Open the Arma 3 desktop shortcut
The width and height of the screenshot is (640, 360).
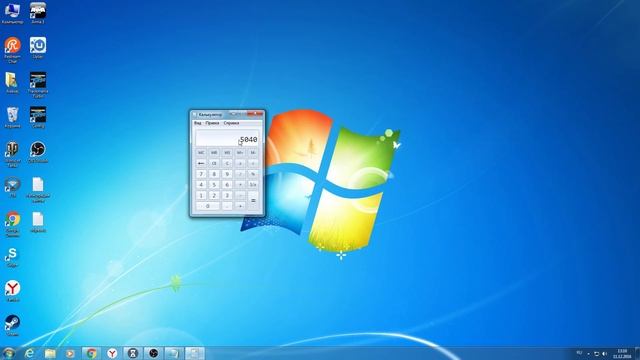point(38,13)
